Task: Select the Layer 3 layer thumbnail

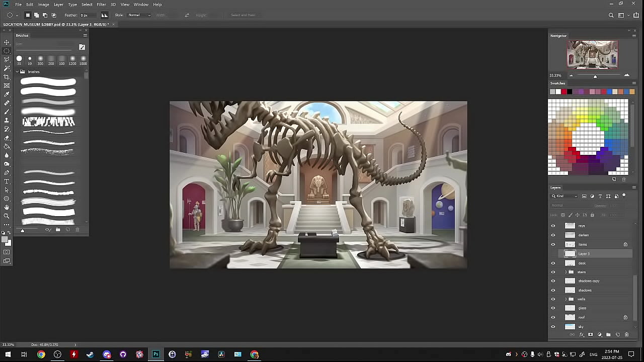Action: (x=570, y=254)
